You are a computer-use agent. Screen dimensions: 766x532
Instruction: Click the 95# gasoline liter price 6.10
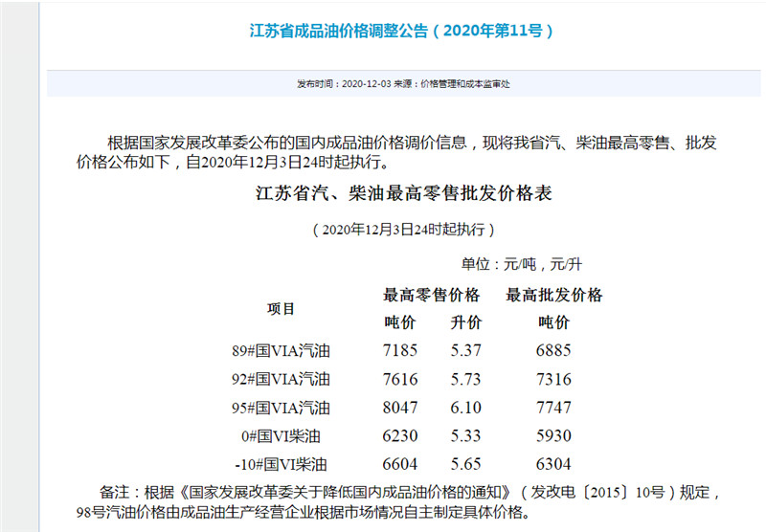[465, 408]
